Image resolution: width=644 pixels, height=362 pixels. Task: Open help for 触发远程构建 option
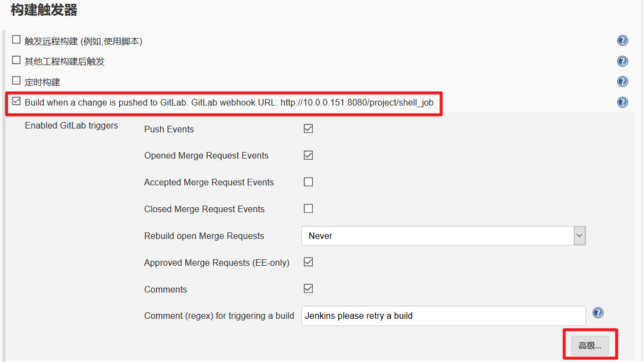(x=622, y=40)
